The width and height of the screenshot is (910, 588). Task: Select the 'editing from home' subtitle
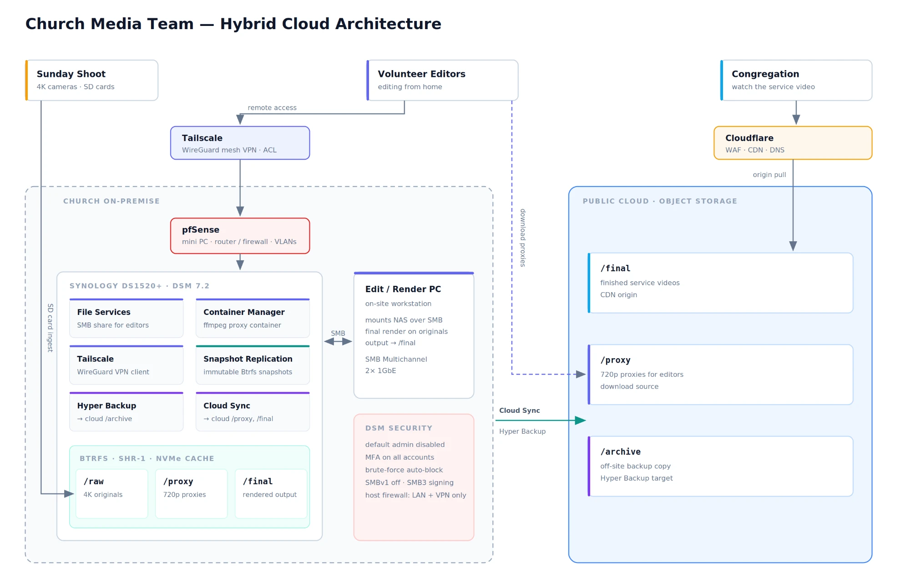(x=409, y=87)
